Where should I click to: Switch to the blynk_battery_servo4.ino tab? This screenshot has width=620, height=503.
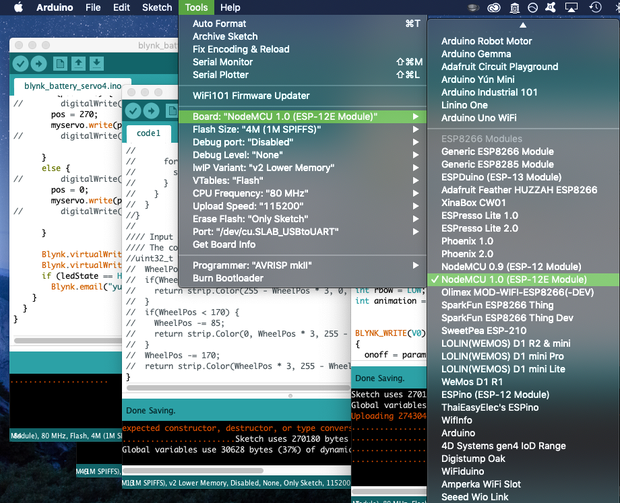(73, 86)
